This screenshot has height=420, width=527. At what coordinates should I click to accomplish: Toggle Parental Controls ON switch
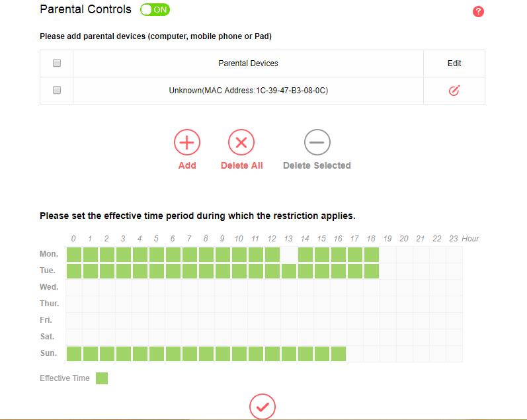point(155,10)
